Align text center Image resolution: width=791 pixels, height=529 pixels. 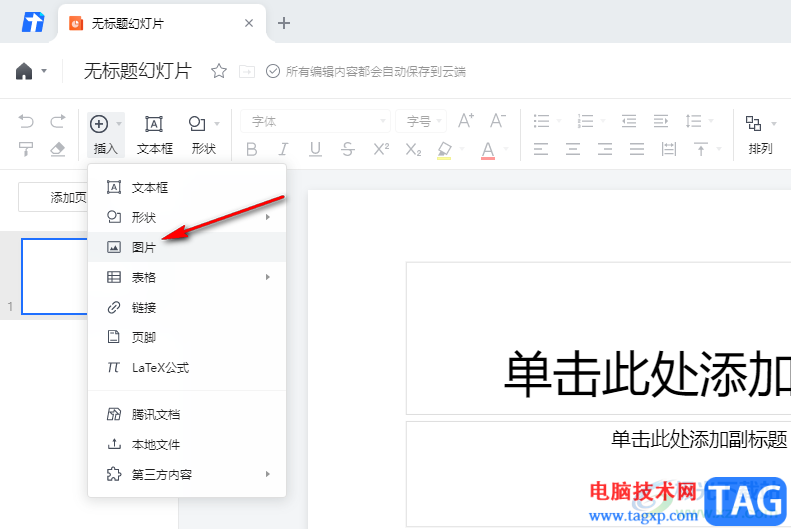tap(573, 149)
